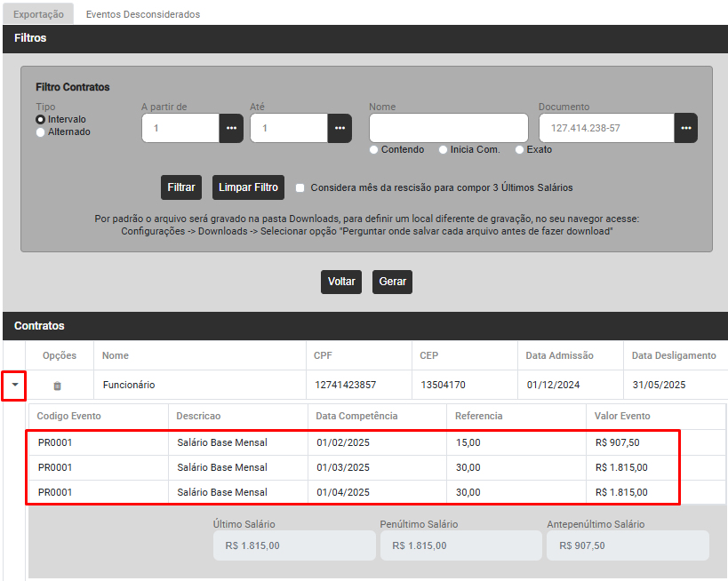Focus the Nome text field
728x581 pixels.
click(448, 128)
